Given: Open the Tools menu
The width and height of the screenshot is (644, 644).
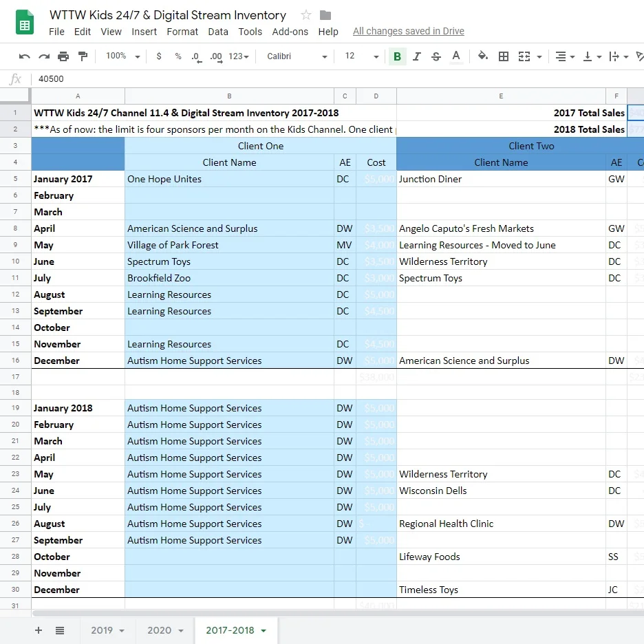Looking at the screenshot, I should pos(250,32).
